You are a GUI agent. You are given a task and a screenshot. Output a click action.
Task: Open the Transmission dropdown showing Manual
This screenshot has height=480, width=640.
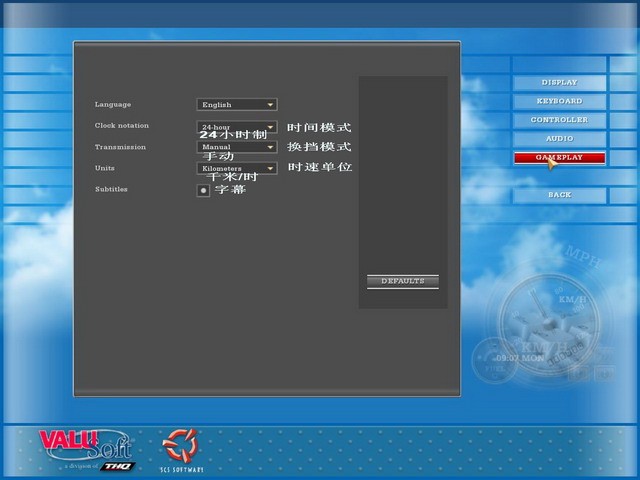(236, 147)
